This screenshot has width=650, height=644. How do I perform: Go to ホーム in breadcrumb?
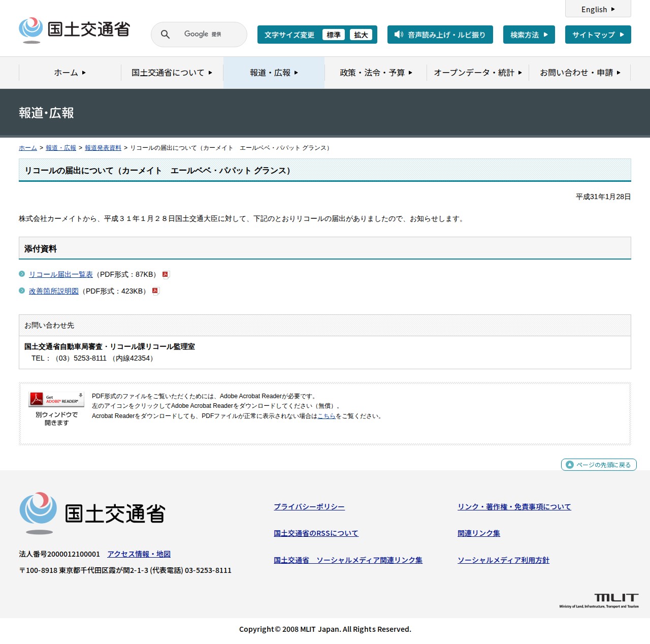pyautogui.click(x=28, y=148)
